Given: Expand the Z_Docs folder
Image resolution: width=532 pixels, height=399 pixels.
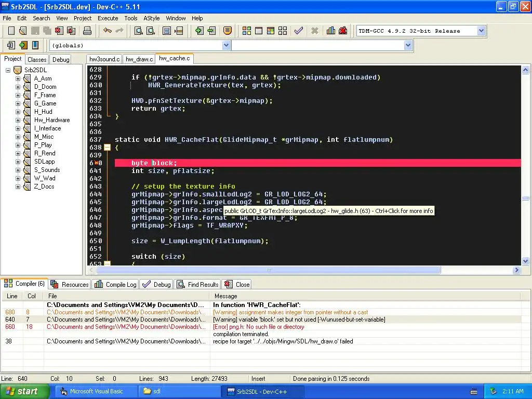Looking at the screenshot, I should [18, 187].
